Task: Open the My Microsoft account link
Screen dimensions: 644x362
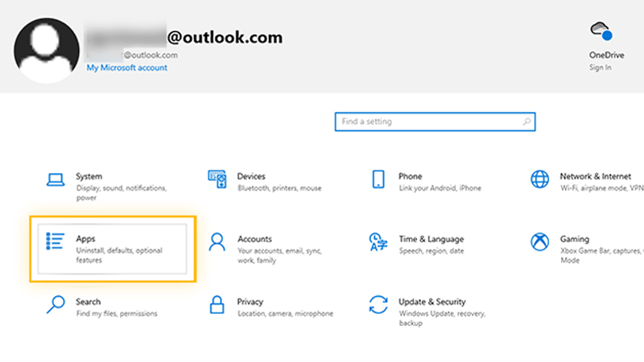Action: tap(127, 68)
